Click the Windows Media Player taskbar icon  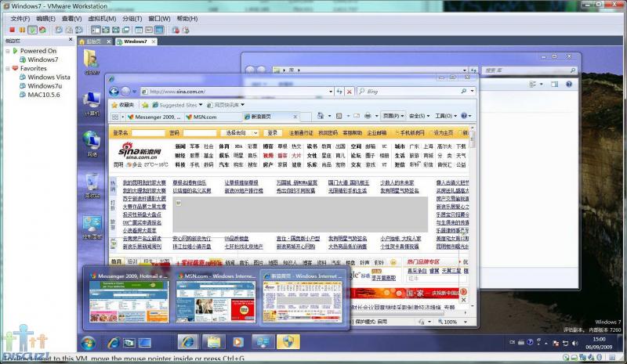pyautogui.click(x=238, y=342)
